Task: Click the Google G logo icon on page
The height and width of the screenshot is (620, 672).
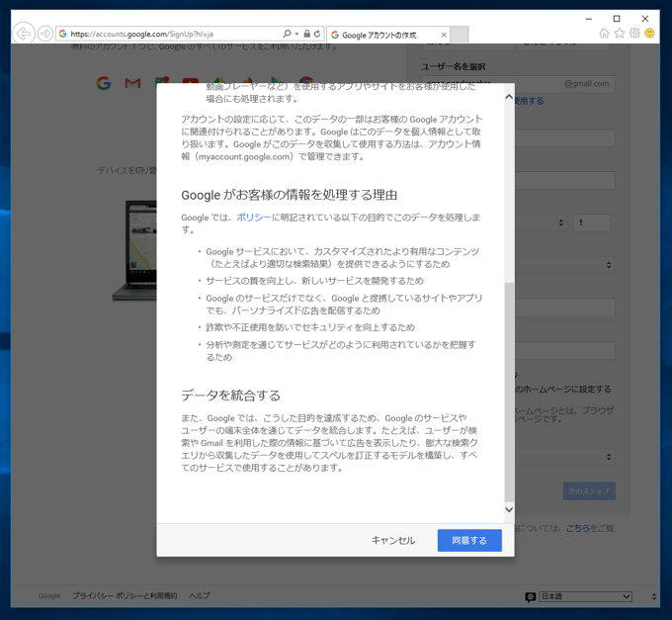Action: 104,83
